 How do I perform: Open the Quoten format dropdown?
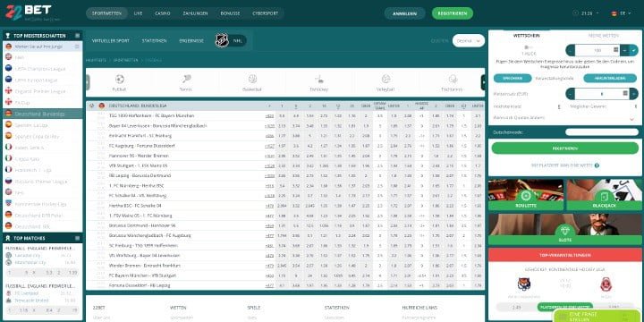point(468,40)
